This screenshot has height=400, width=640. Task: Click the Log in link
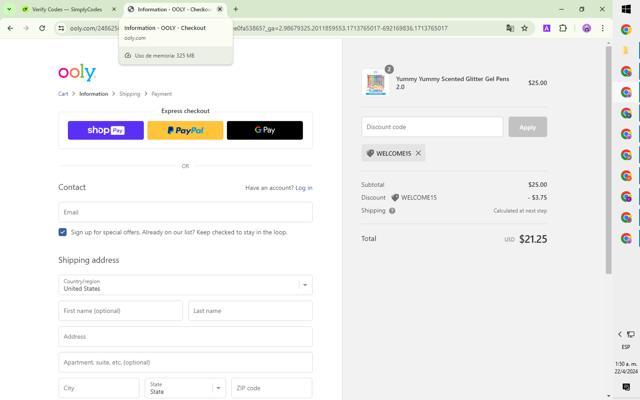(304, 188)
